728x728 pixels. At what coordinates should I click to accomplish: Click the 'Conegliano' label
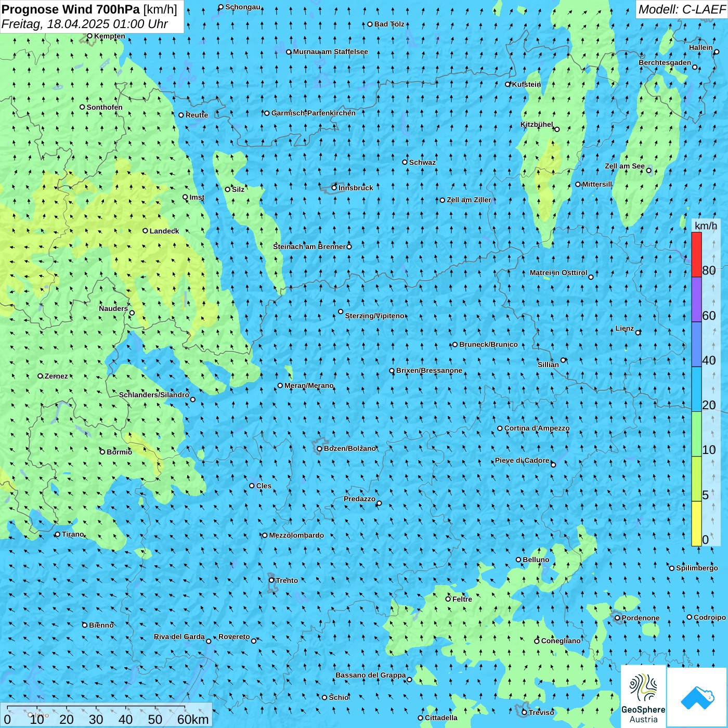coord(561,641)
